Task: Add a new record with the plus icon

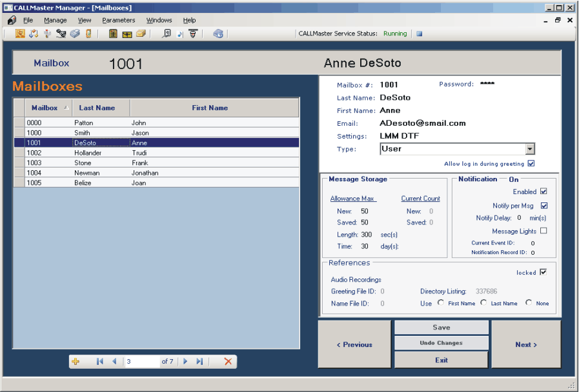Action: click(x=76, y=362)
